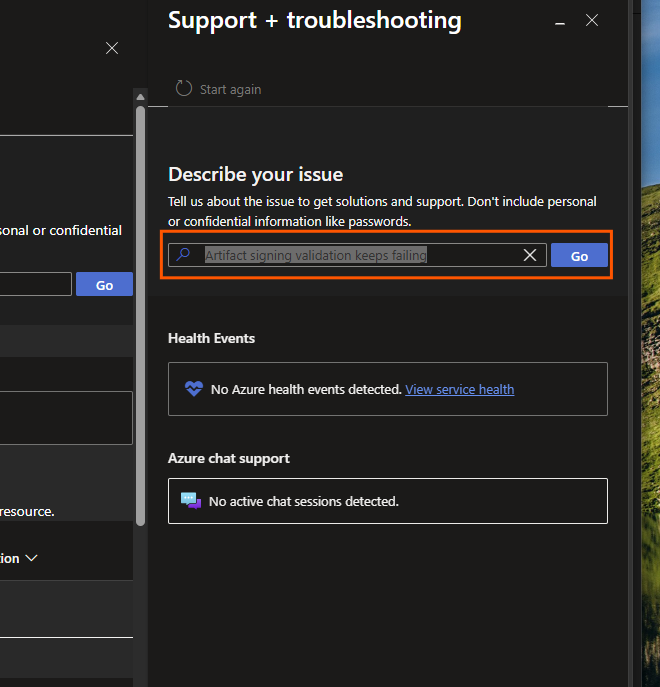Close the left background pane with its X

(112, 48)
